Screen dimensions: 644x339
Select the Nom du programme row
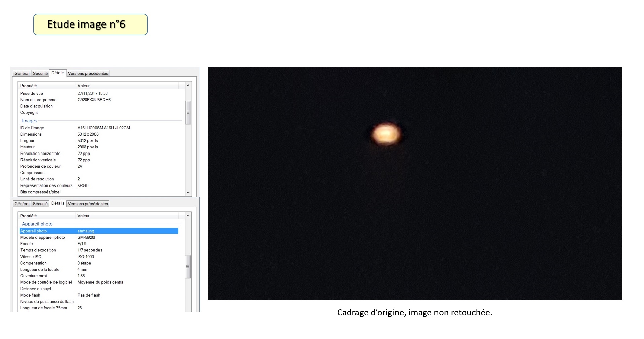click(99, 100)
